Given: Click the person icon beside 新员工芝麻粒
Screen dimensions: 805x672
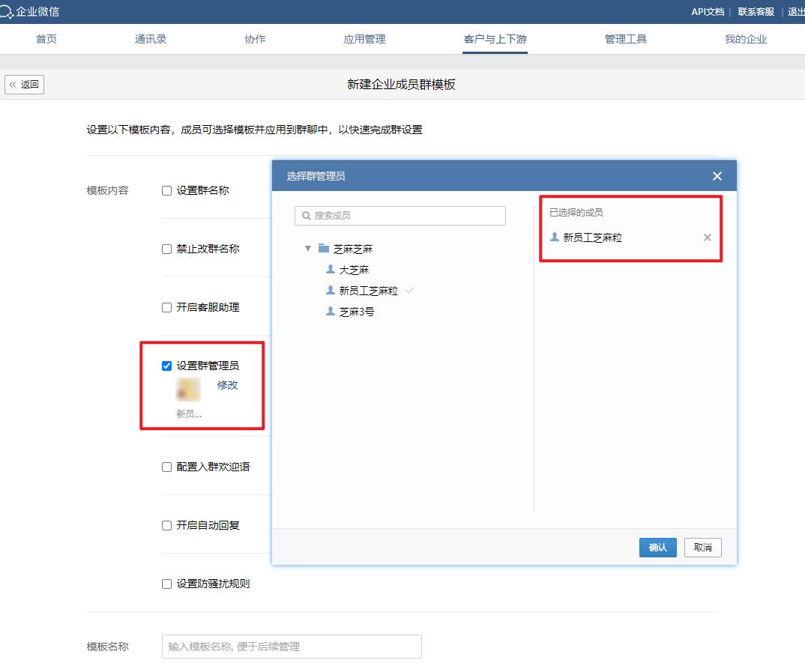Looking at the screenshot, I should (x=331, y=290).
